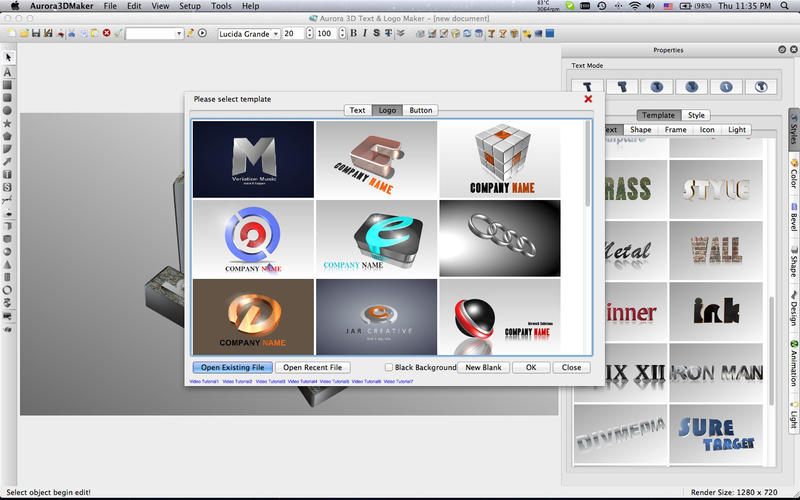Click the save icon in toolbar

click(x=36, y=33)
